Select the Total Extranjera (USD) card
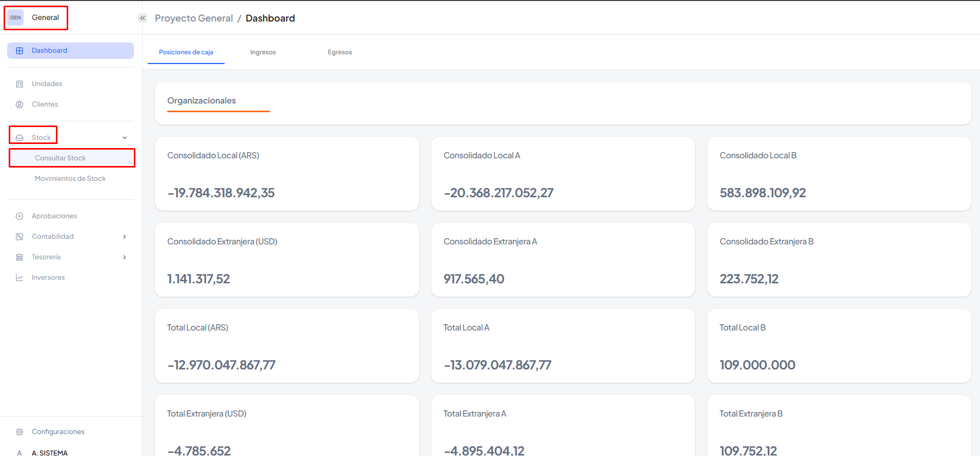 point(287,426)
